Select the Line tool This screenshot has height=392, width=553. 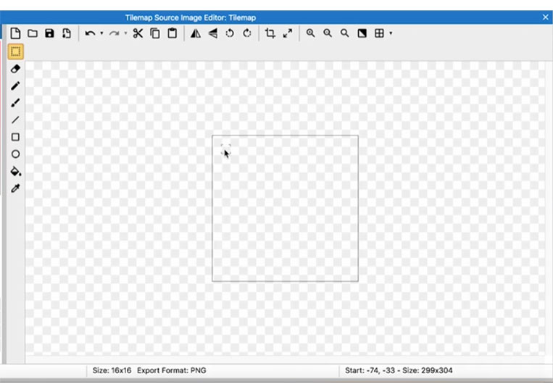point(15,120)
